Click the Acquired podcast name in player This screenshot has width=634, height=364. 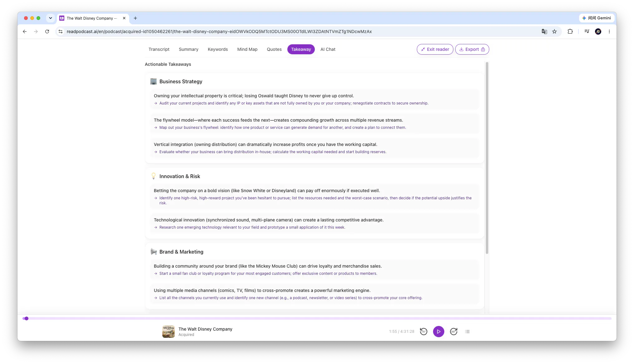pyautogui.click(x=186, y=335)
